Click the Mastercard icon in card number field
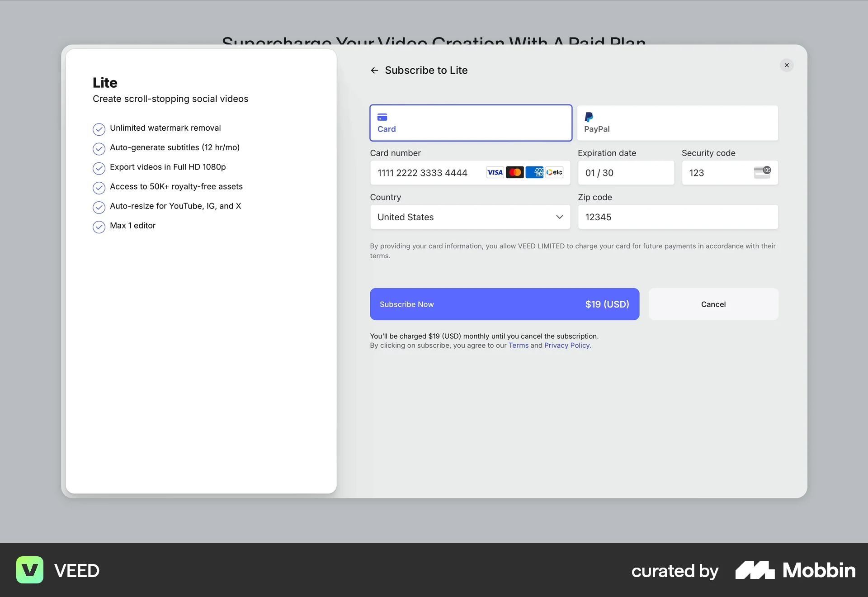Viewport: 868px width, 597px height. pos(515,172)
